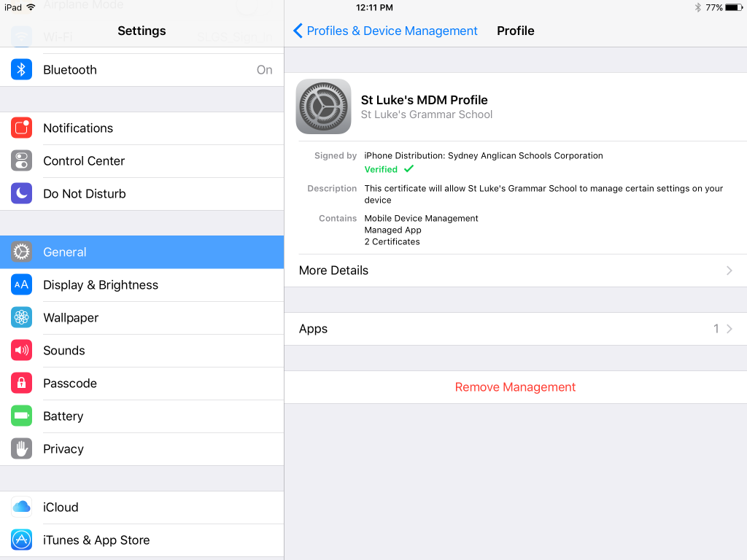This screenshot has height=560, width=747.
Task: Tap the red Notifications icon
Action: [21, 128]
